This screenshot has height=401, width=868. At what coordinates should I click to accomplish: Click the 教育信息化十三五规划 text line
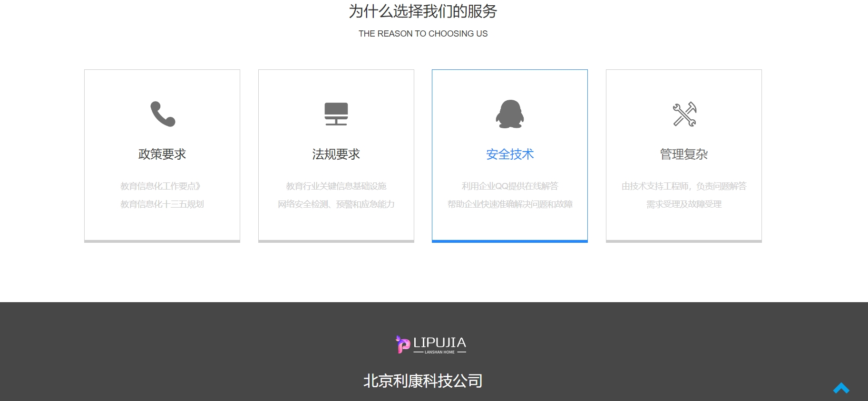tap(162, 204)
